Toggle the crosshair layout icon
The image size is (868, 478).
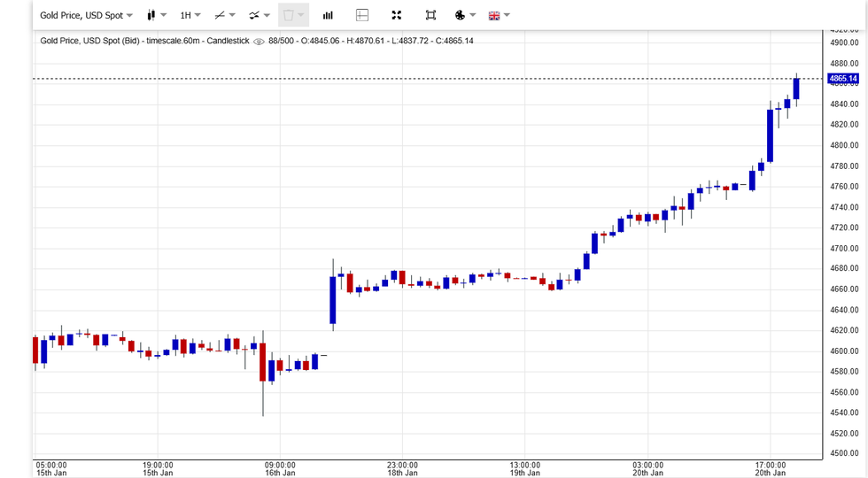coord(362,15)
